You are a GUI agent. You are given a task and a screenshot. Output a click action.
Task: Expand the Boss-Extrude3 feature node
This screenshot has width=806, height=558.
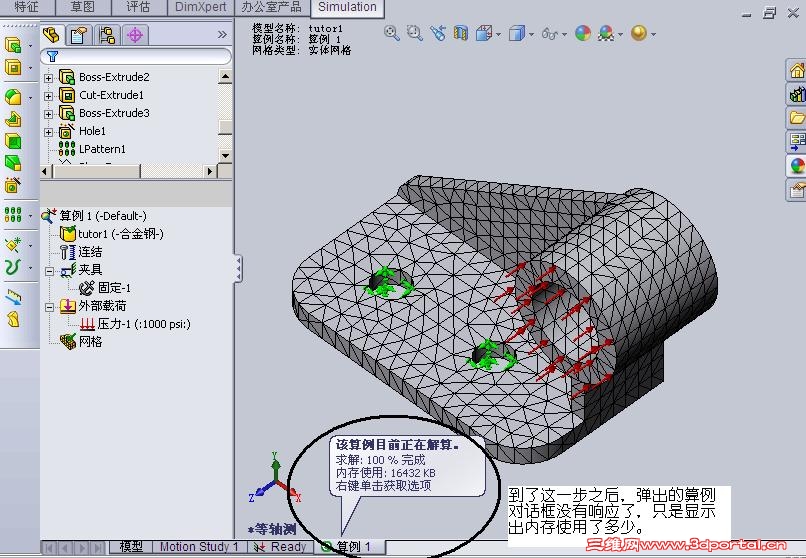pos(48,114)
